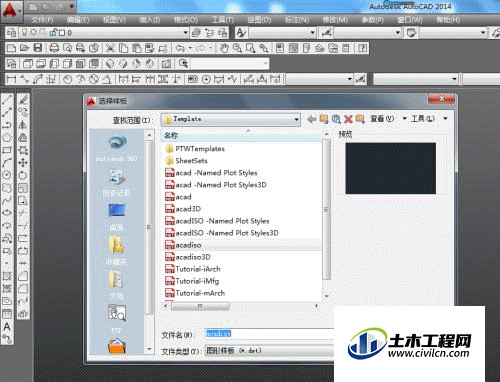Toggle the layer freeze sun icon
Viewport: 500px width, 382px height.
coord(33,33)
